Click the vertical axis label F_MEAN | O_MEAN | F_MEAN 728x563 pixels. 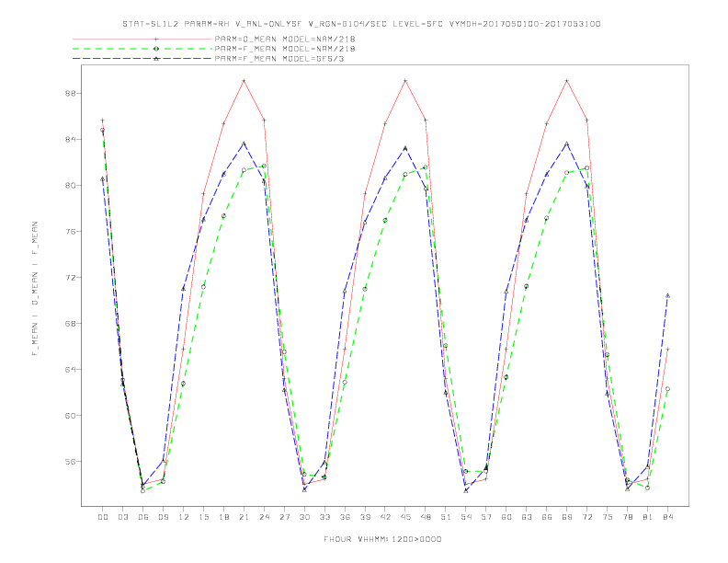(x=35, y=289)
